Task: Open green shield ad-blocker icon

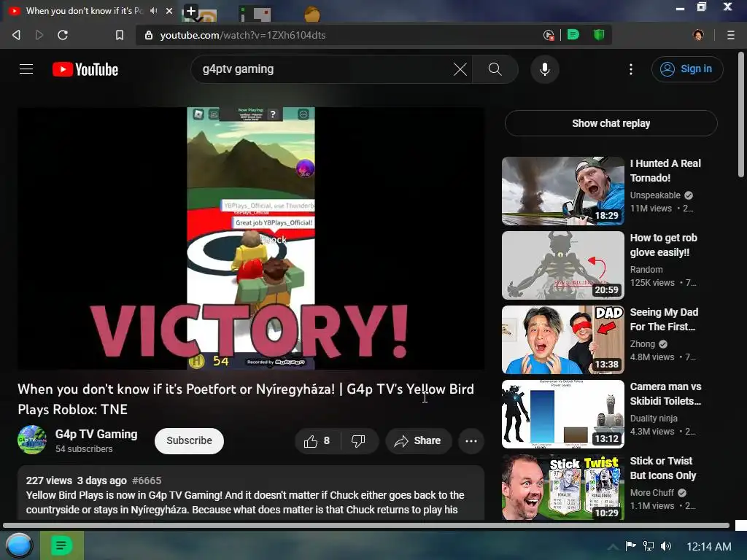Action: [x=599, y=35]
